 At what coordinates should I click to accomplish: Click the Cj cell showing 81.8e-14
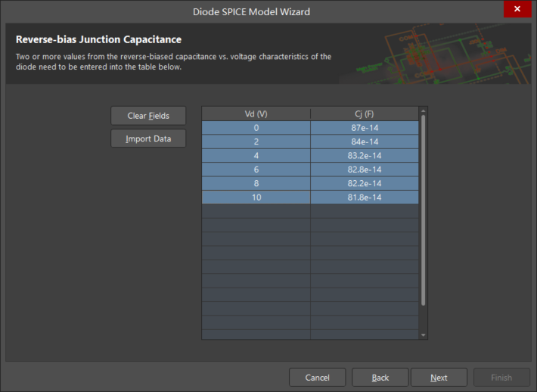point(364,198)
